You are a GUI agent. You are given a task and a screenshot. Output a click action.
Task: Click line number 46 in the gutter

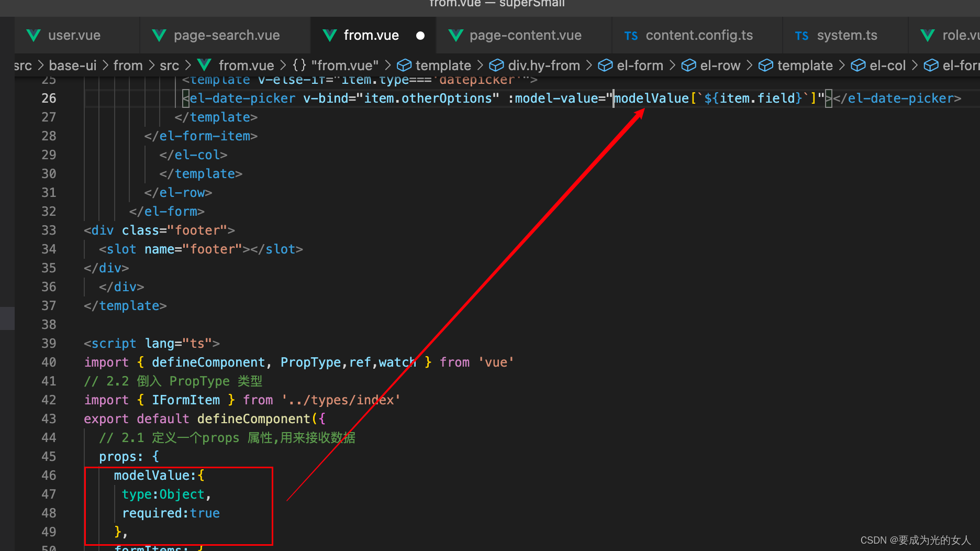pyautogui.click(x=49, y=476)
